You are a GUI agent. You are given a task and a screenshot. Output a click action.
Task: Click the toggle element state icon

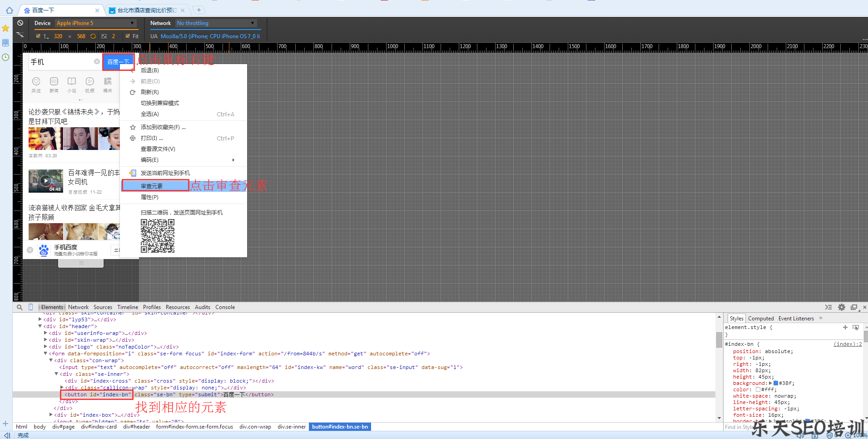856,327
